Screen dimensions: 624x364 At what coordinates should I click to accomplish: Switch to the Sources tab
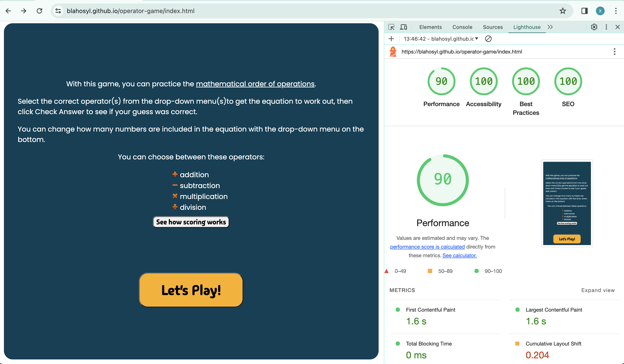coord(492,27)
